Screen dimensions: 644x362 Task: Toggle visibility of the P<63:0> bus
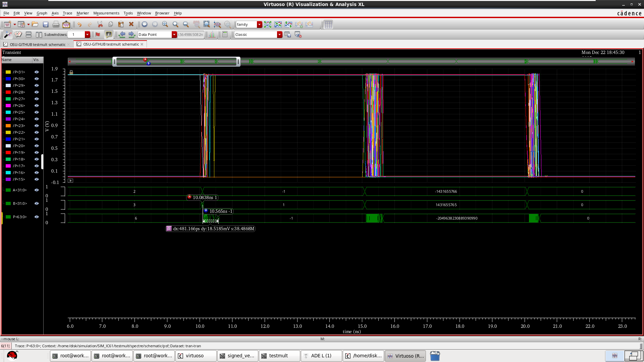pos(36,217)
